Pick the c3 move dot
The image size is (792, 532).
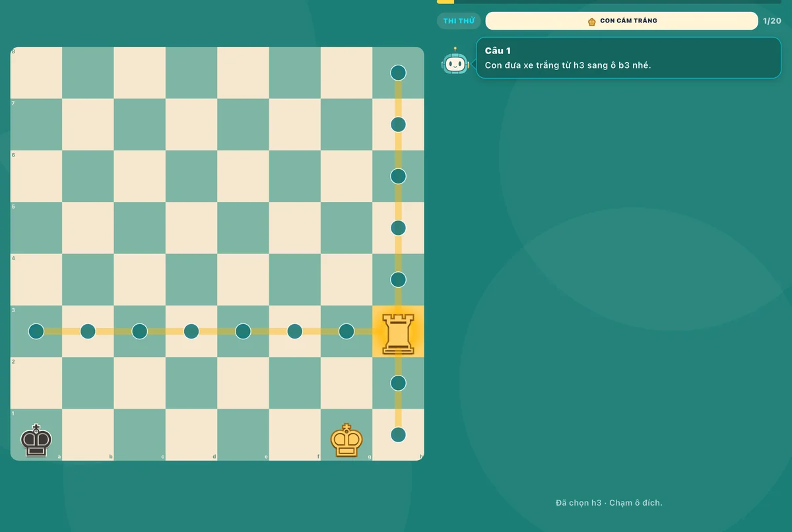click(x=139, y=331)
